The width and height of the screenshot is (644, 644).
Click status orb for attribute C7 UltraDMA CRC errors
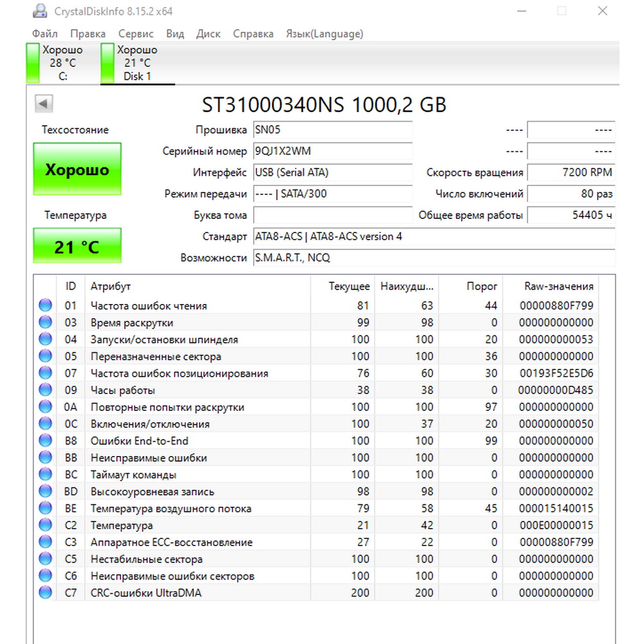(x=45, y=592)
